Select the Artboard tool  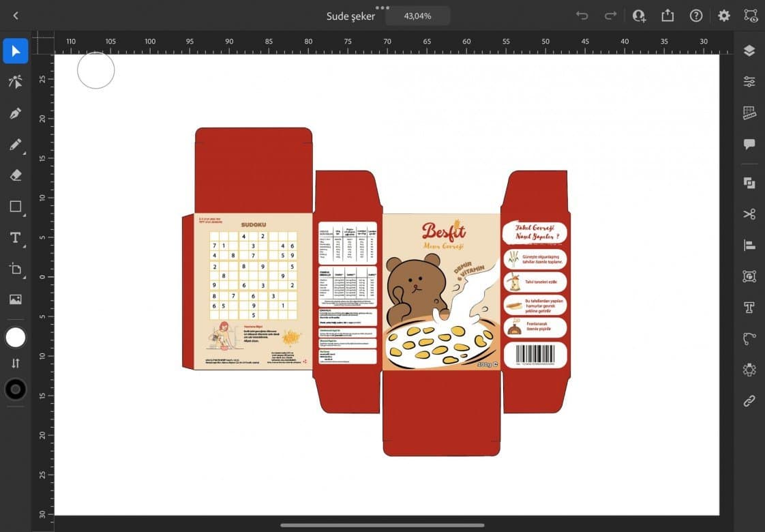click(x=16, y=269)
